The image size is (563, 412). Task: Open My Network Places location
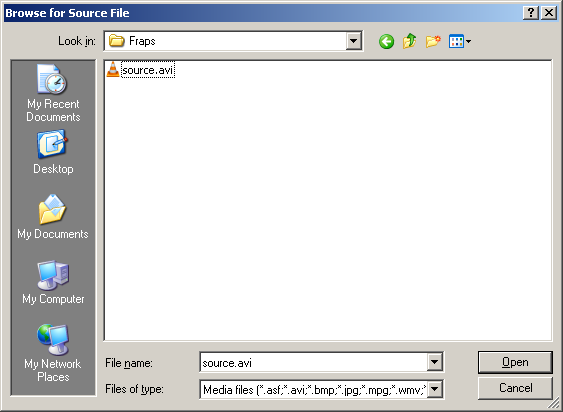click(x=53, y=353)
